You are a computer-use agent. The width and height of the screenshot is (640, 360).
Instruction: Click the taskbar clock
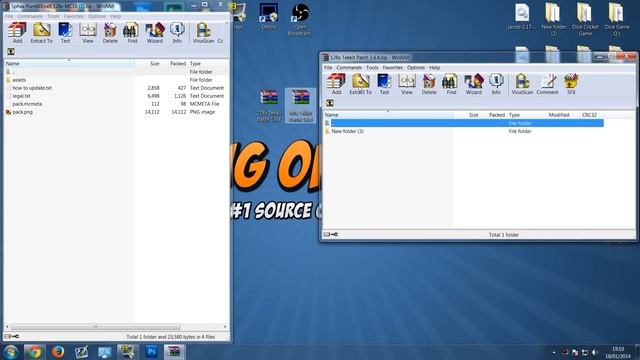click(618, 352)
